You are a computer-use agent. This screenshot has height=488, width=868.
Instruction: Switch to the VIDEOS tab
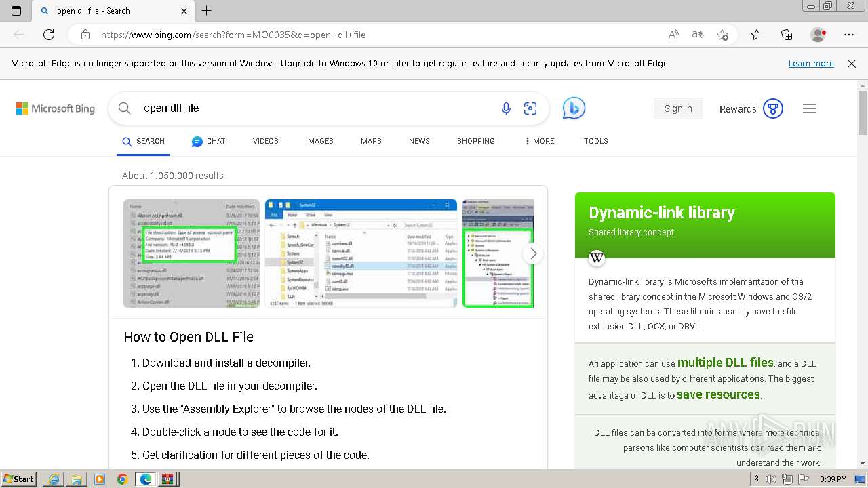point(266,141)
